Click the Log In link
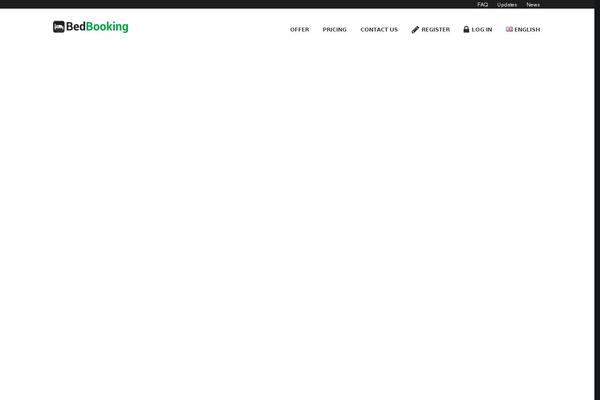This screenshot has width=600, height=400. point(478,29)
